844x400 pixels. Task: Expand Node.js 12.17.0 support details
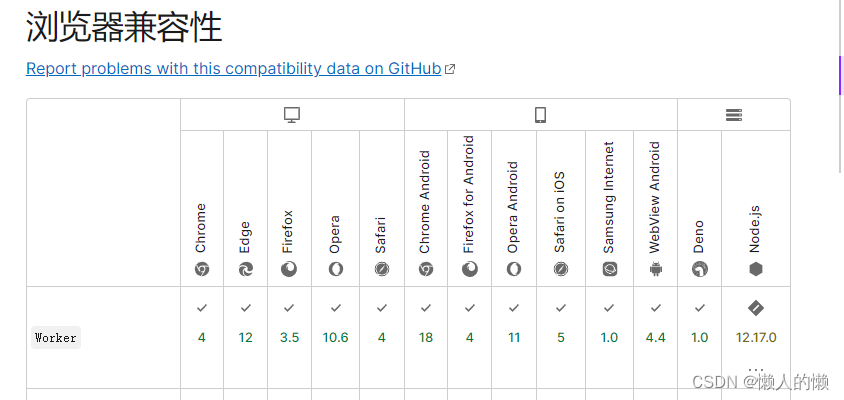coord(756,337)
